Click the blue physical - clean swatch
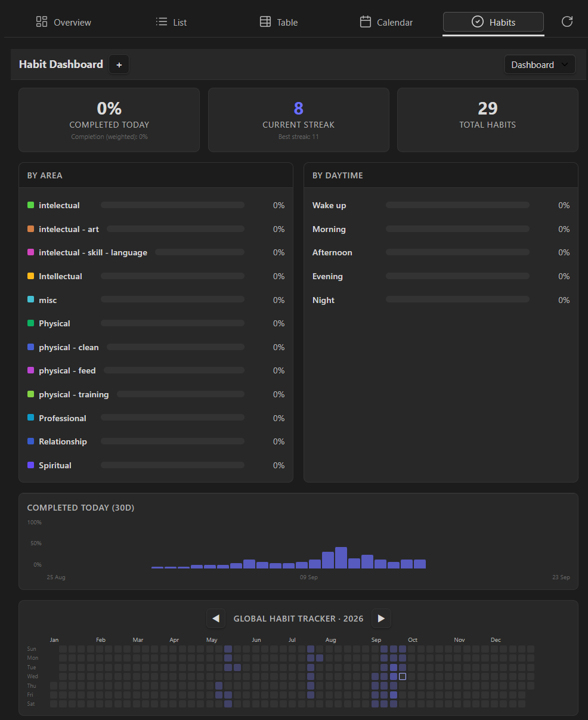The height and width of the screenshot is (720, 588). (31, 347)
